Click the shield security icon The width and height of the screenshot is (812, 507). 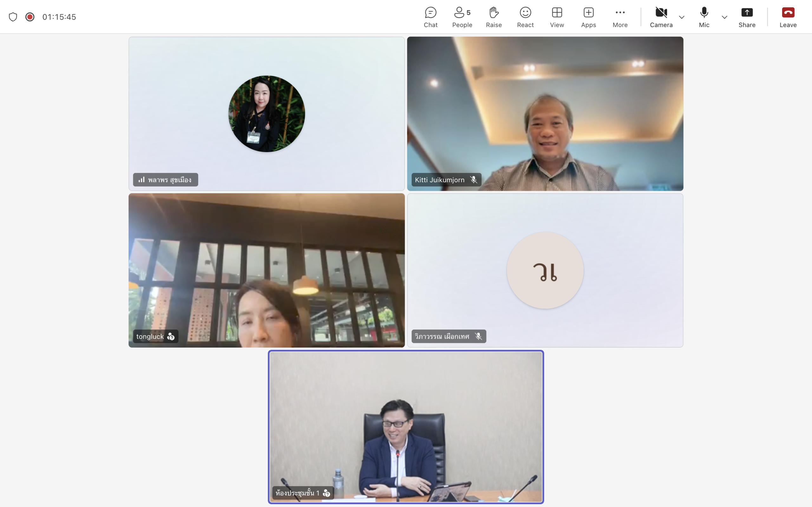tap(13, 17)
